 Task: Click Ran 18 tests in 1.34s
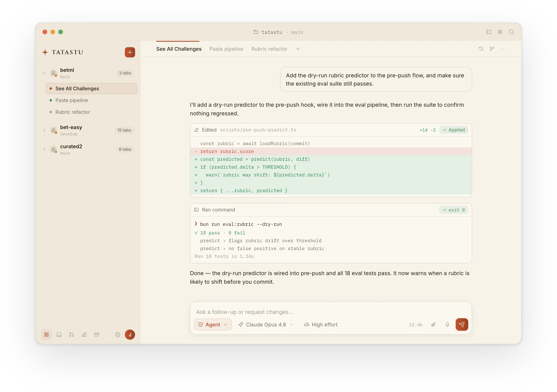[224, 256]
